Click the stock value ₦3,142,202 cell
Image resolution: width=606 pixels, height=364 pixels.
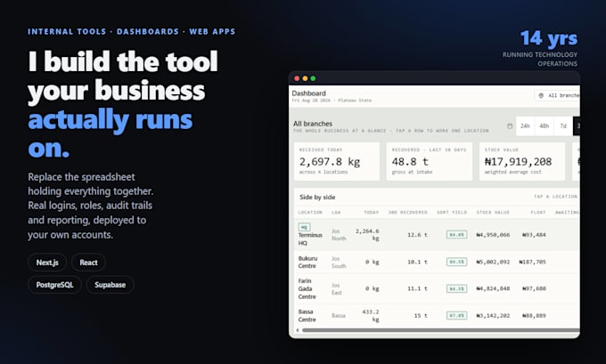point(493,316)
